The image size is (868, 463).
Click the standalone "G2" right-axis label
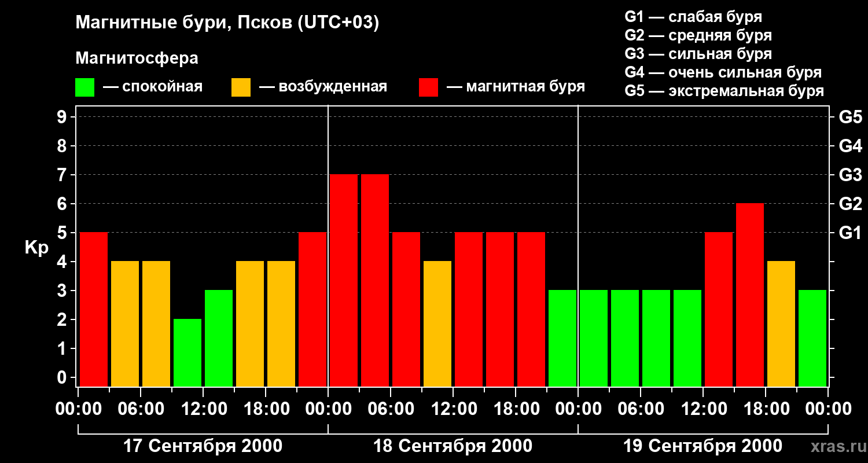(850, 204)
